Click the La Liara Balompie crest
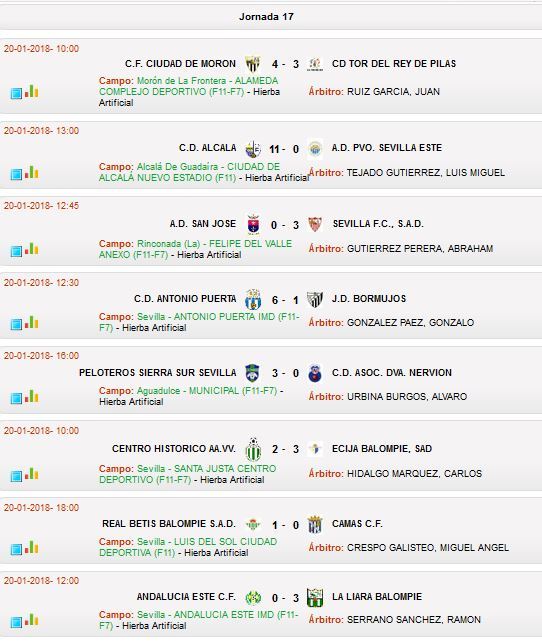Screen dimensions: 542x643 pyautogui.click(x=315, y=597)
